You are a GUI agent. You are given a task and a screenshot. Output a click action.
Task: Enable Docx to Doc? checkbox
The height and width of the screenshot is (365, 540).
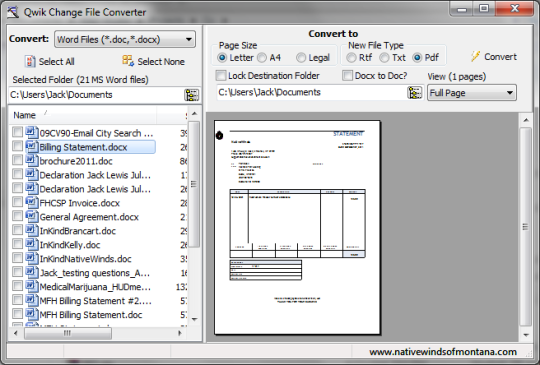click(347, 75)
